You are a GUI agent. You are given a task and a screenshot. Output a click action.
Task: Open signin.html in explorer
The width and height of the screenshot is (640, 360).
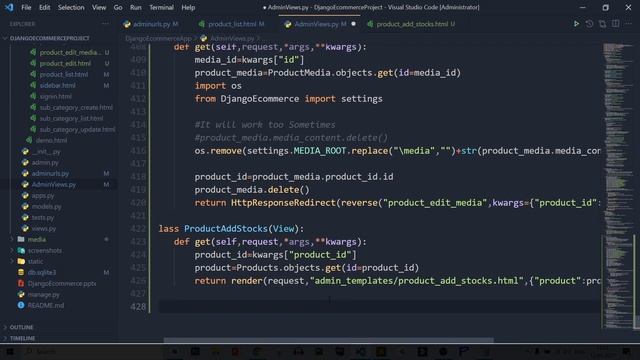point(56,96)
